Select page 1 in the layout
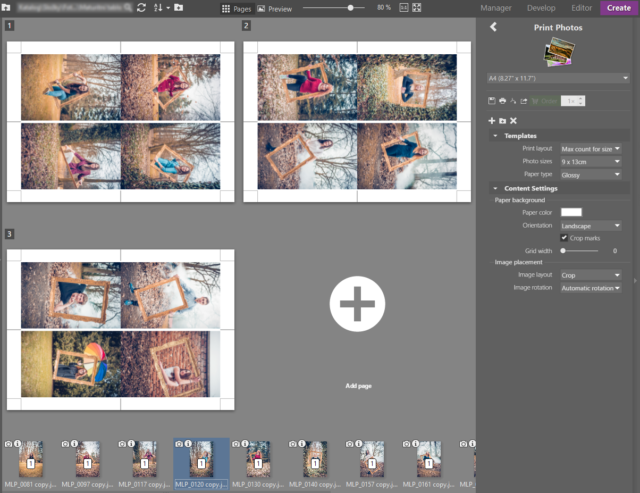The height and width of the screenshot is (493, 640). coord(120,122)
